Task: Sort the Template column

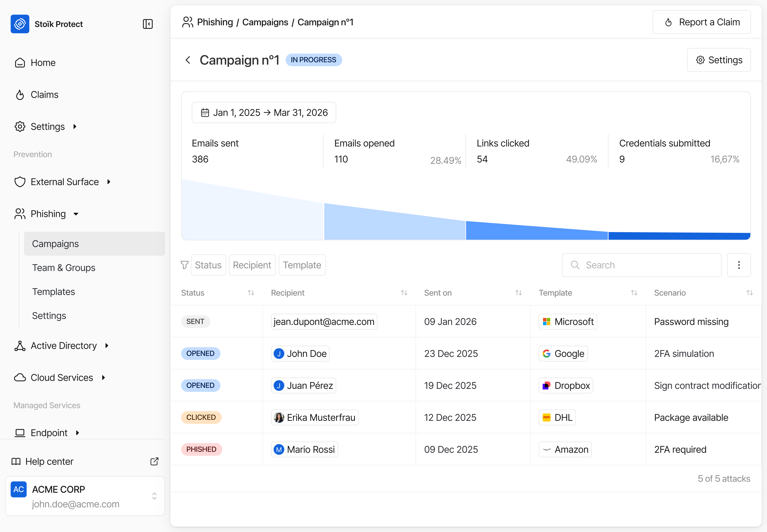Action: click(x=634, y=293)
